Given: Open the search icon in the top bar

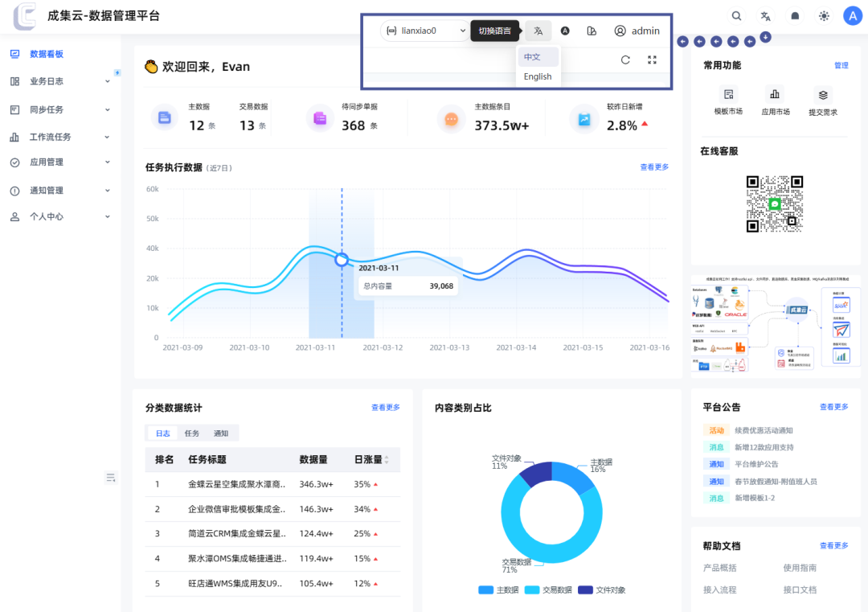Looking at the screenshot, I should (736, 15).
